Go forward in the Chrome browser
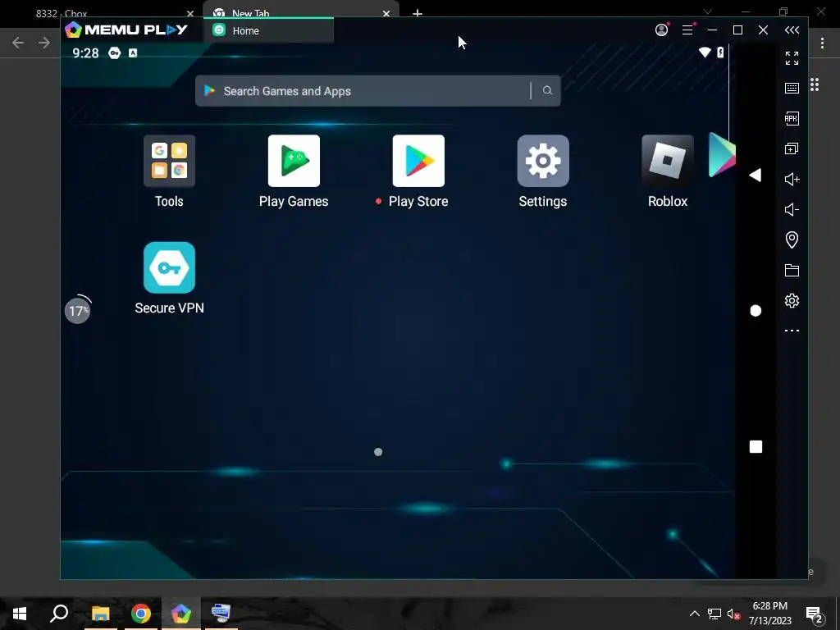The width and height of the screenshot is (840, 630). tap(44, 43)
